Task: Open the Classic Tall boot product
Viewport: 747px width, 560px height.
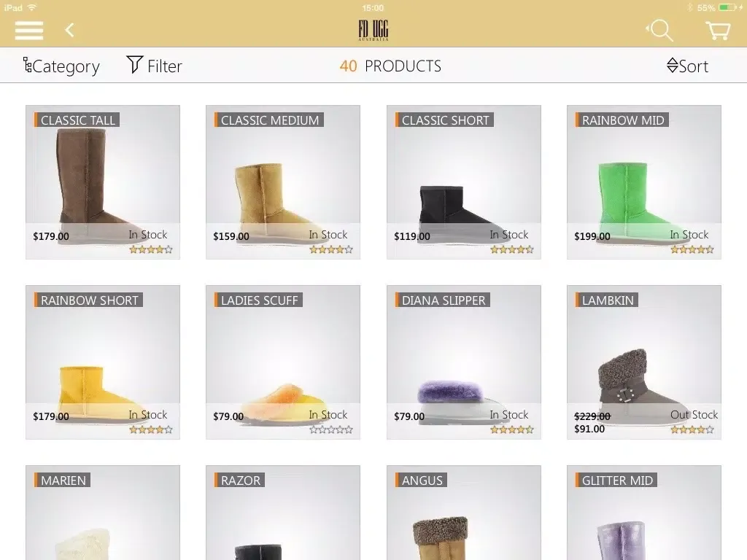Action: [x=103, y=182]
